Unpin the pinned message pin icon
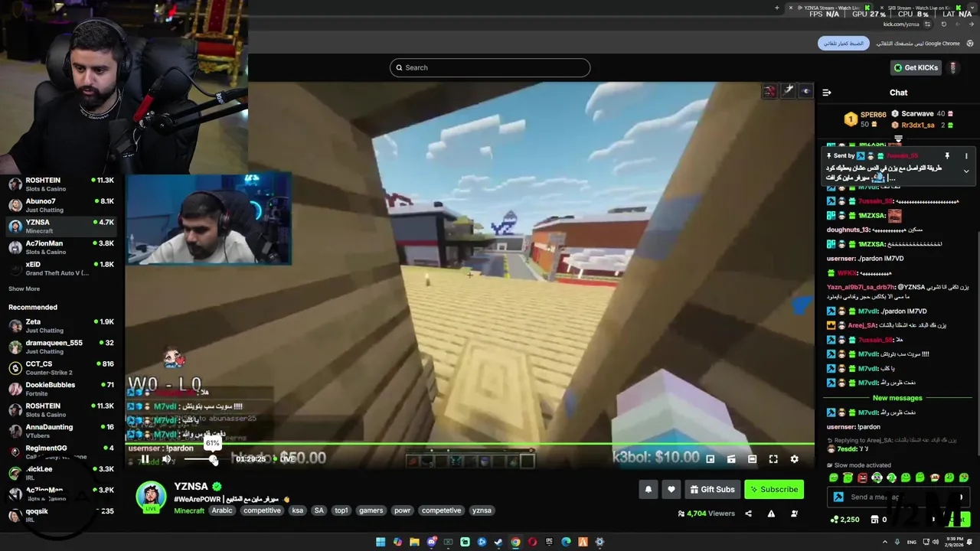 pos(947,156)
